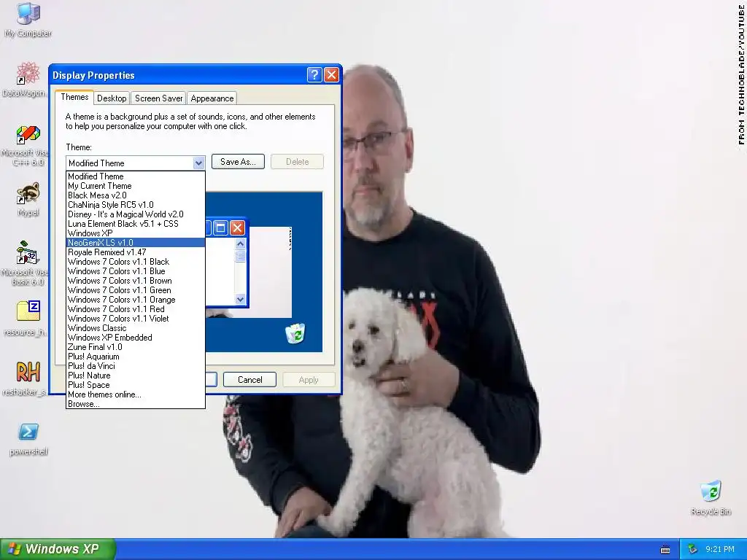The width and height of the screenshot is (747, 560).
Task: Click the system tray network icon
Action: [692, 549]
